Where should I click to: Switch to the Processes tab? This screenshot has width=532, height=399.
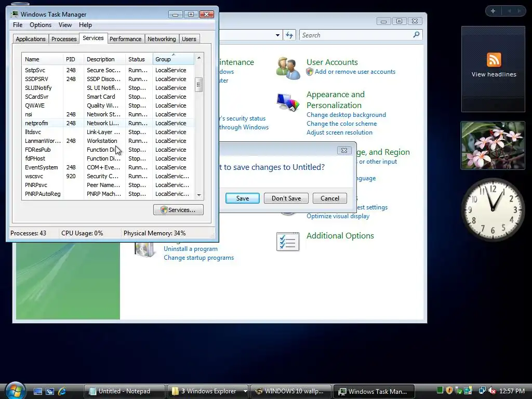tap(64, 39)
